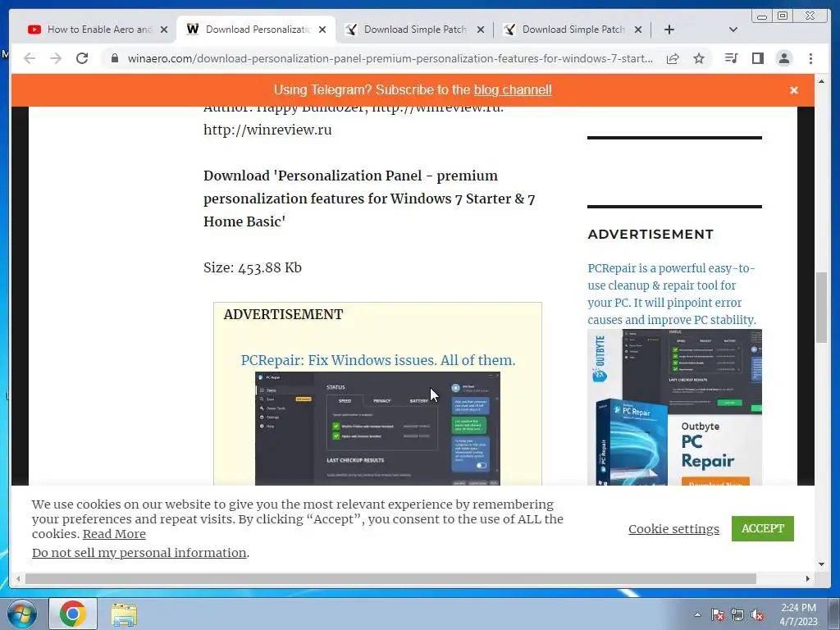
Task: Close the How to Enable Aero tab
Action: (x=164, y=30)
